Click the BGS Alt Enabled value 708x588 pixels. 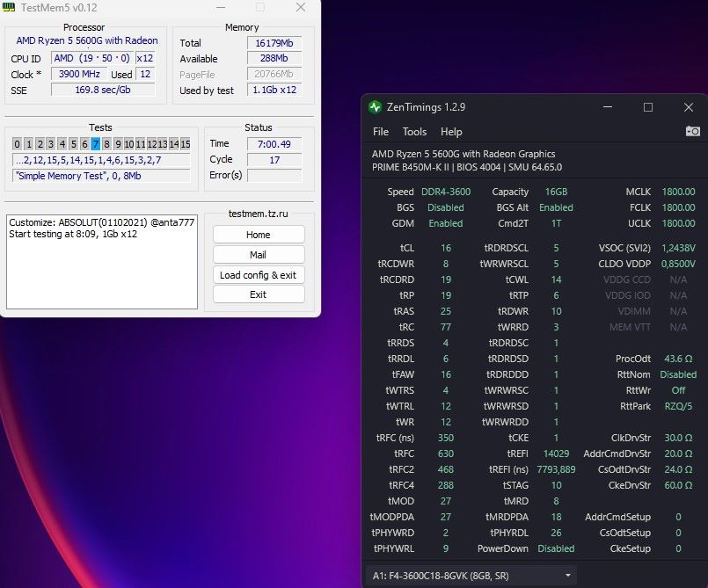(556, 207)
